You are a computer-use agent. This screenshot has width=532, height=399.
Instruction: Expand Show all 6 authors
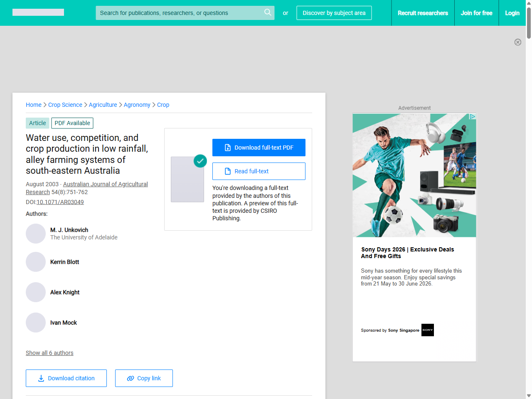click(49, 353)
